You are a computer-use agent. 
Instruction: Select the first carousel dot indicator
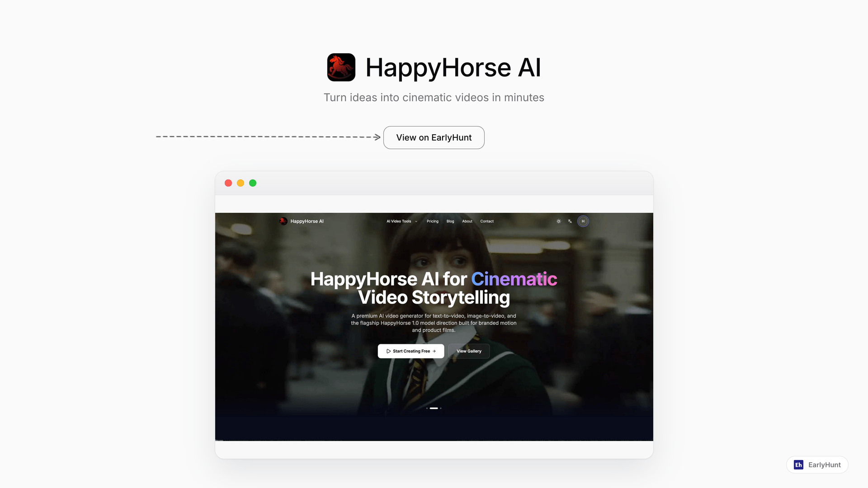pyautogui.click(x=427, y=408)
